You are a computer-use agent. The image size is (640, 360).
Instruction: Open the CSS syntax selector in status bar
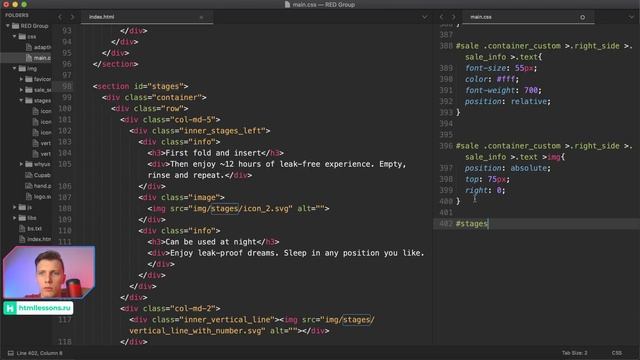[617, 353]
